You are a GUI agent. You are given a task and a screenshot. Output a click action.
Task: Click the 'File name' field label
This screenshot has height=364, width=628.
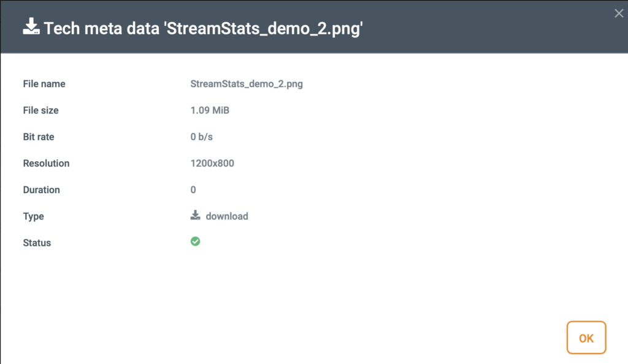[44, 84]
